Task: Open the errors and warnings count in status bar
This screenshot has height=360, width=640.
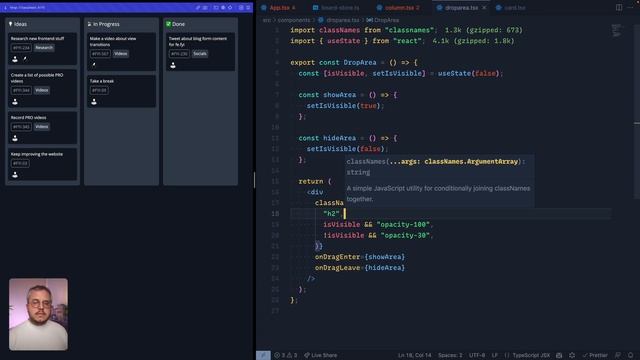Action: pos(285,355)
